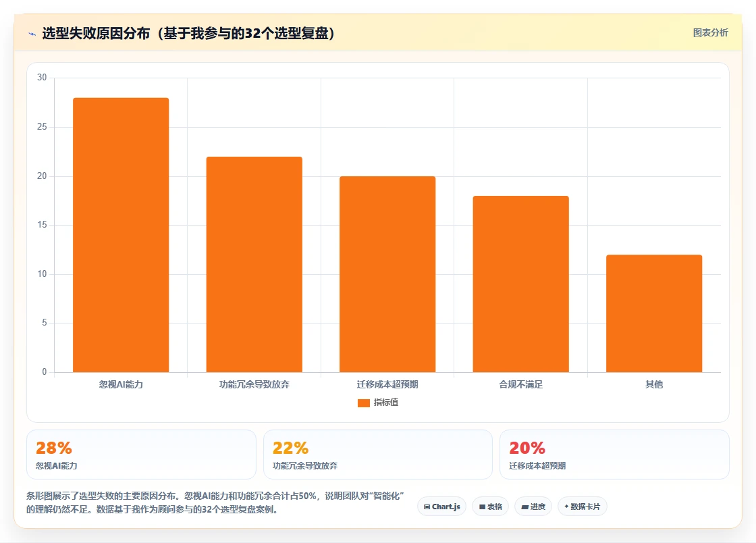Click the diamond icon inside 数据卡片 chip

(x=566, y=507)
